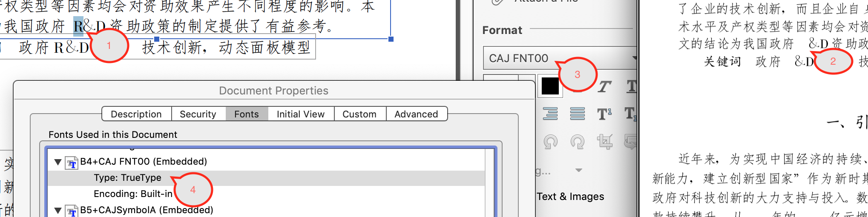Viewport: 868px width, 217px height.
Task: Apply superscript formatting
Action: [604, 114]
